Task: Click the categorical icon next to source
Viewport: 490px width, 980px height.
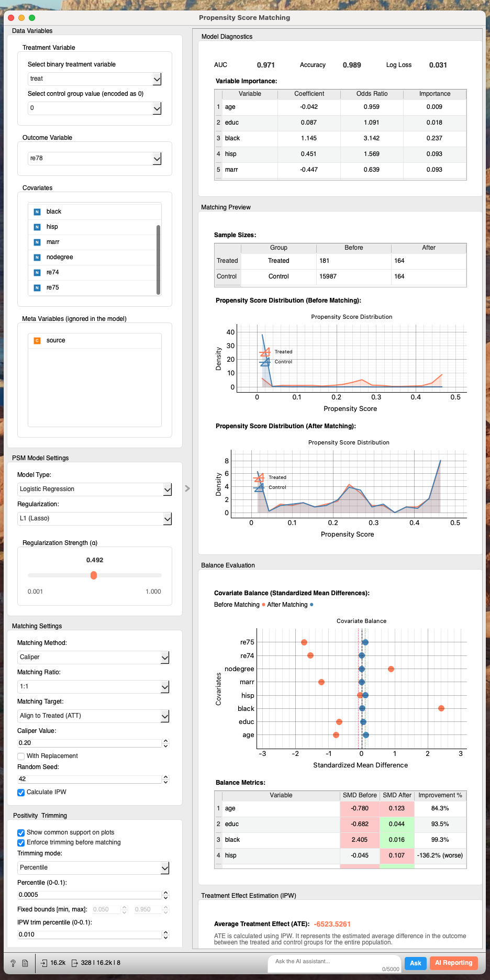Action: (x=37, y=340)
